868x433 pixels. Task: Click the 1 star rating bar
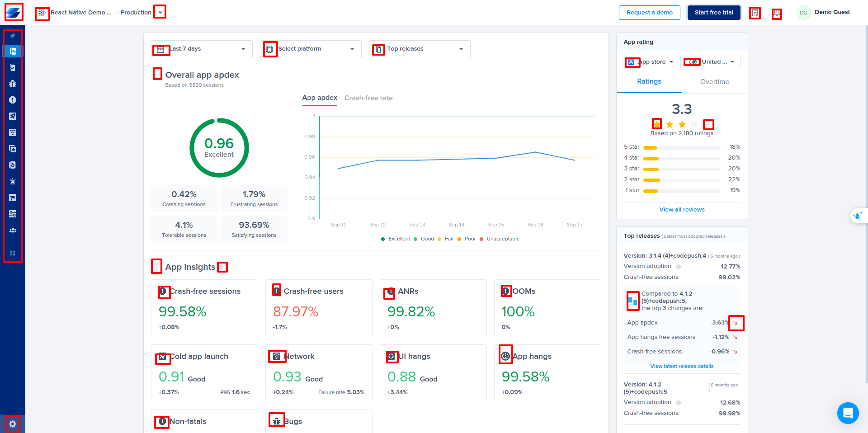(682, 191)
